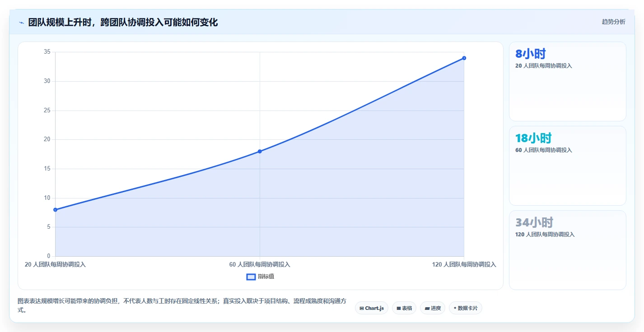Image resolution: width=644 pixels, height=332 pixels.
Task: Click the chart data point at value 8
Action: point(56,210)
